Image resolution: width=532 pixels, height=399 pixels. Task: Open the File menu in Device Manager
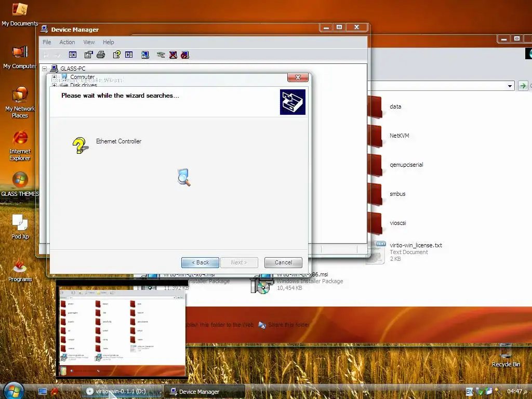click(x=47, y=42)
